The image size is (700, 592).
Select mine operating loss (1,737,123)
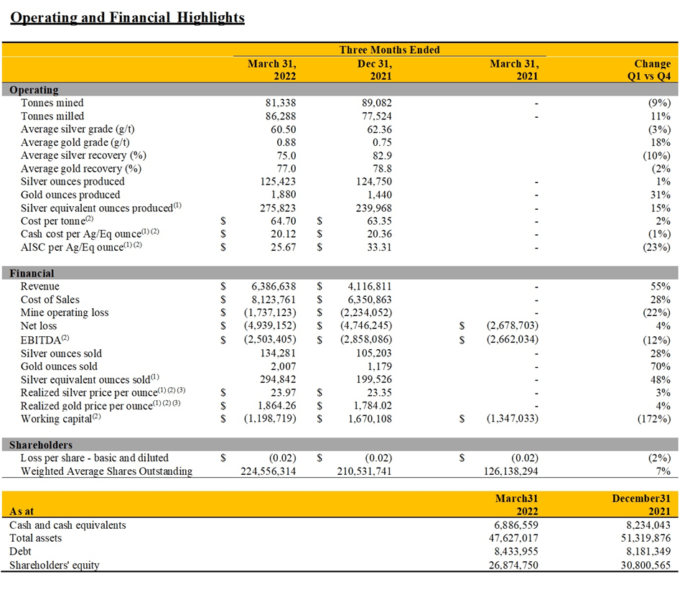(x=270, y=313)
